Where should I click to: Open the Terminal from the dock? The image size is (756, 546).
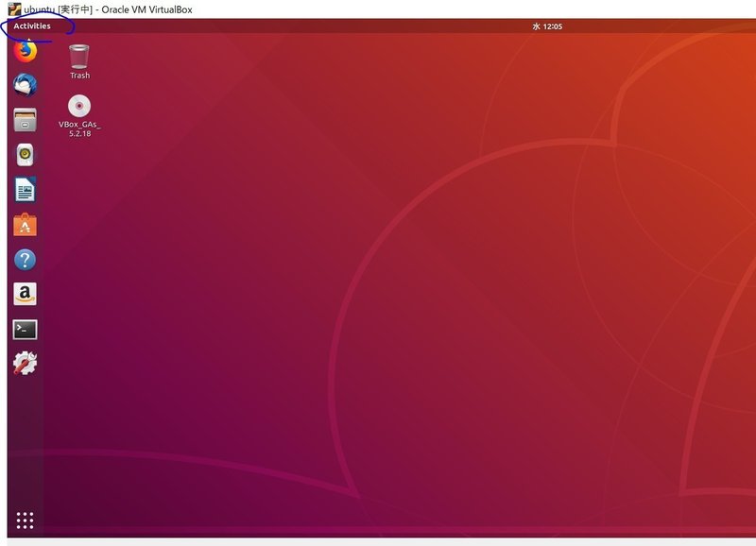point(26,330)
